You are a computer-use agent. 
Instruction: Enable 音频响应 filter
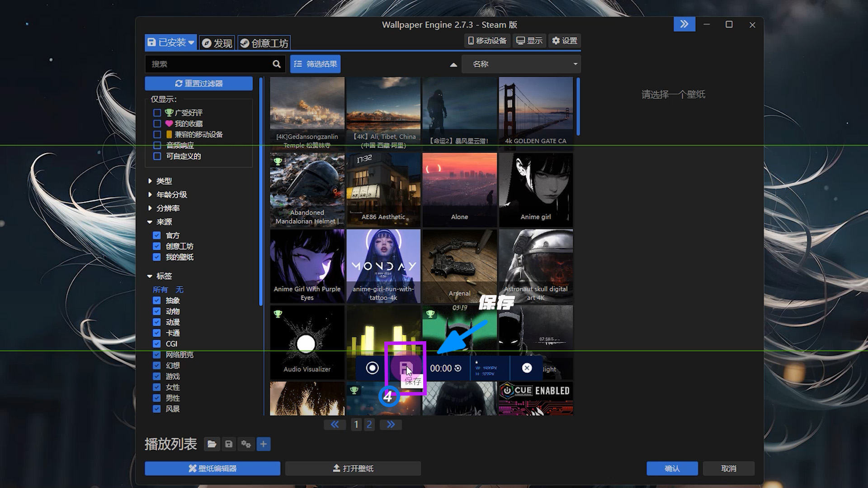(157, 145)
